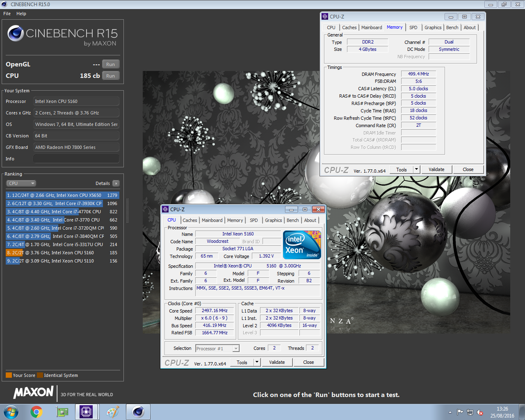
Task: Open Action Center flag icon
Action: tap(460, 412)
